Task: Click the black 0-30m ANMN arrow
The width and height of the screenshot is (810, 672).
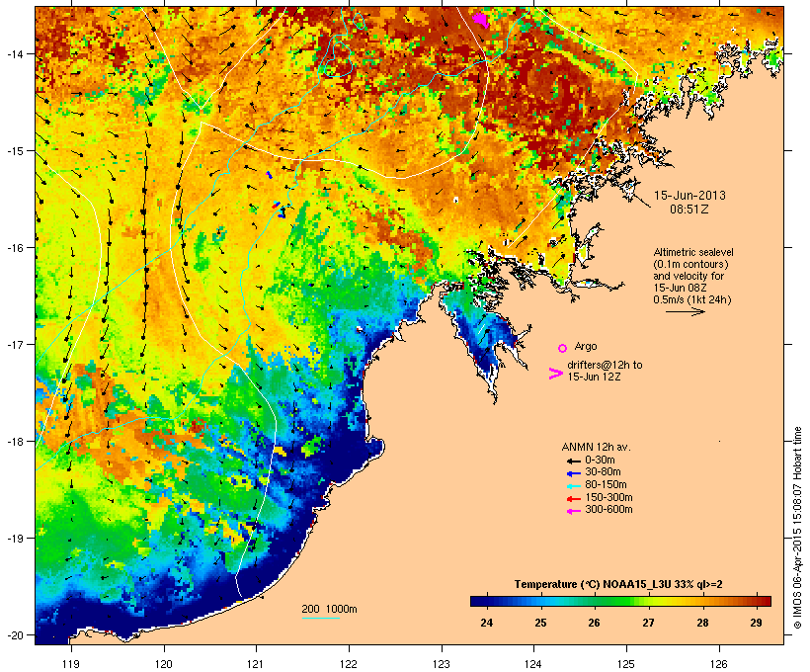Action: tap(573, 462)
